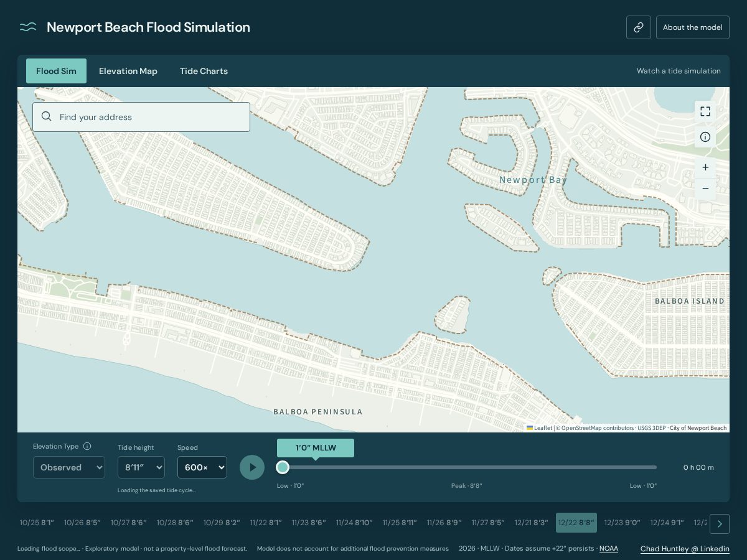Focus the Find your address field
Viewport: 747px width, 560px height.
[x=141, y=117]
